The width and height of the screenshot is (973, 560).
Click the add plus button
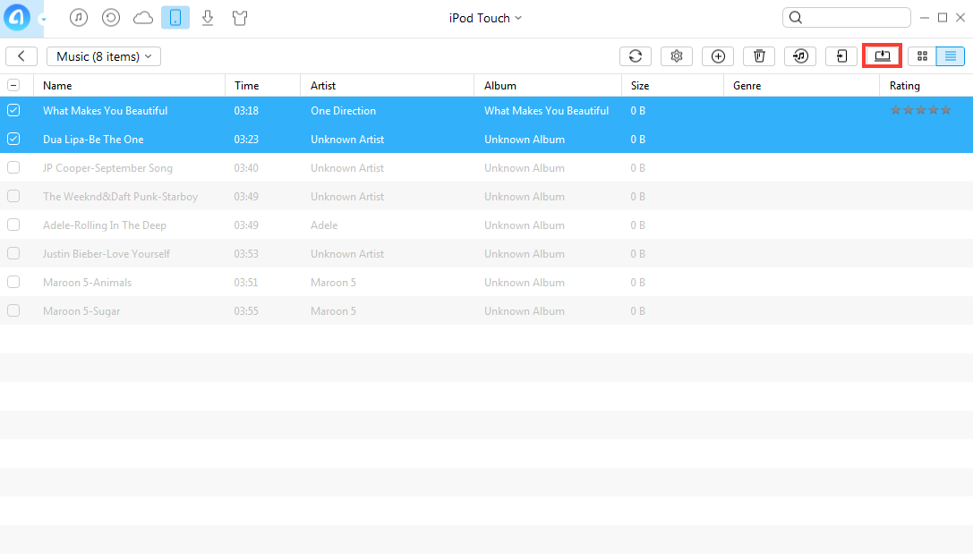[x=718, y=56]
